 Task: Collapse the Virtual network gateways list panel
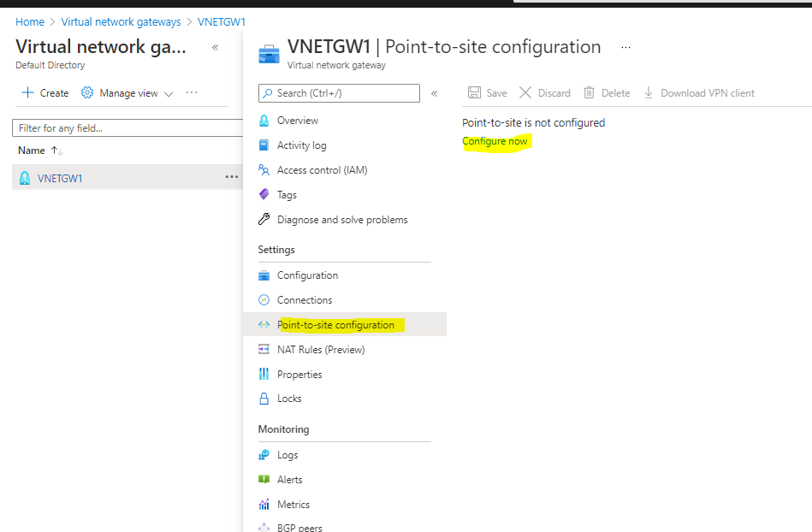pos(216,48)
